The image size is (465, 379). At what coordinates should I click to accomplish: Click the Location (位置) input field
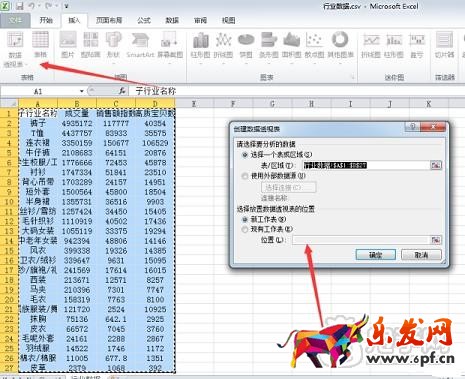[361, 240]
